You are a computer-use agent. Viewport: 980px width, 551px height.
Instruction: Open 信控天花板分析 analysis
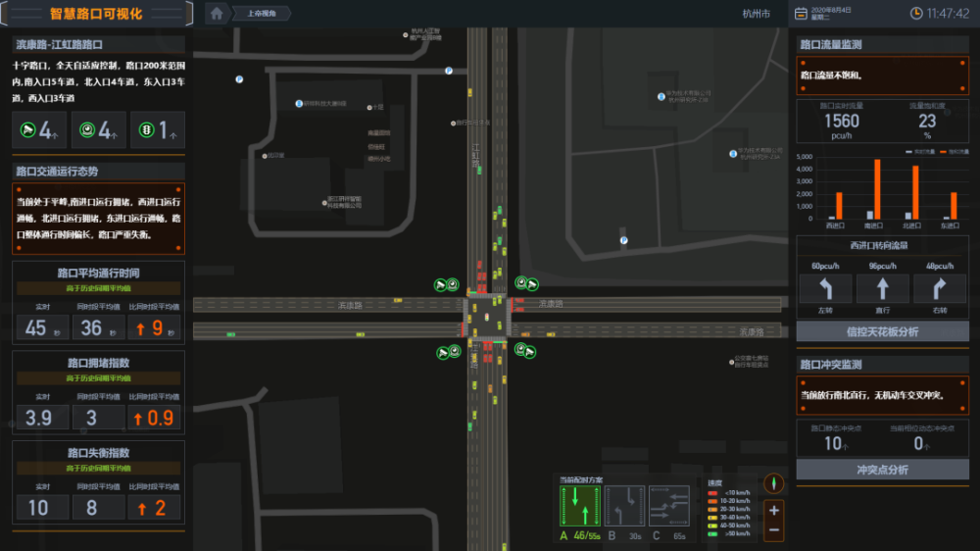pyautogui.click(x=883, y=331)
